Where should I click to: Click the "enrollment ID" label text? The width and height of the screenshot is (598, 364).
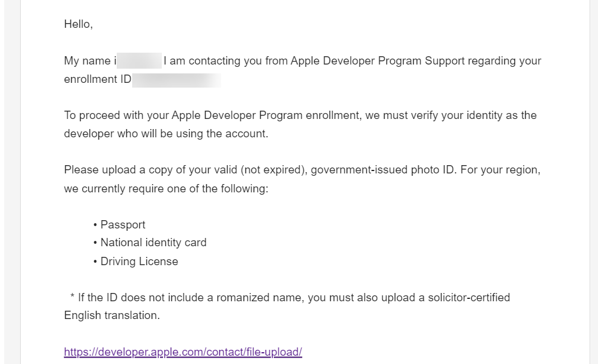[x=98, y=79]
